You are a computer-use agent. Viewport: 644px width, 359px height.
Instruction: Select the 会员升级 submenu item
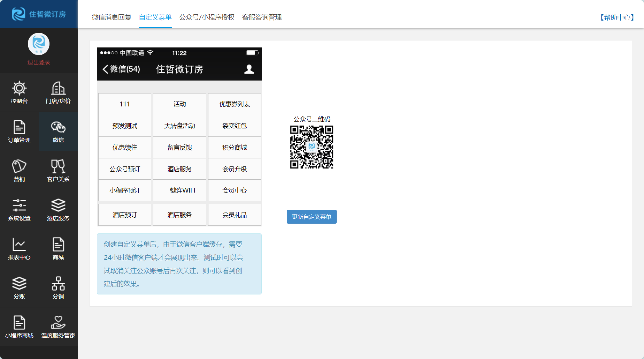click(235, 169)
